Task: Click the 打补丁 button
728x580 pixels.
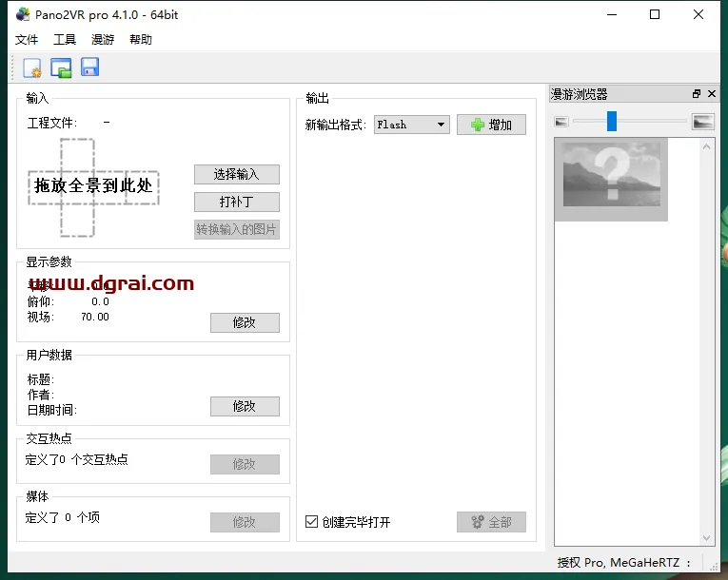Action: click(x=237, y=202)
